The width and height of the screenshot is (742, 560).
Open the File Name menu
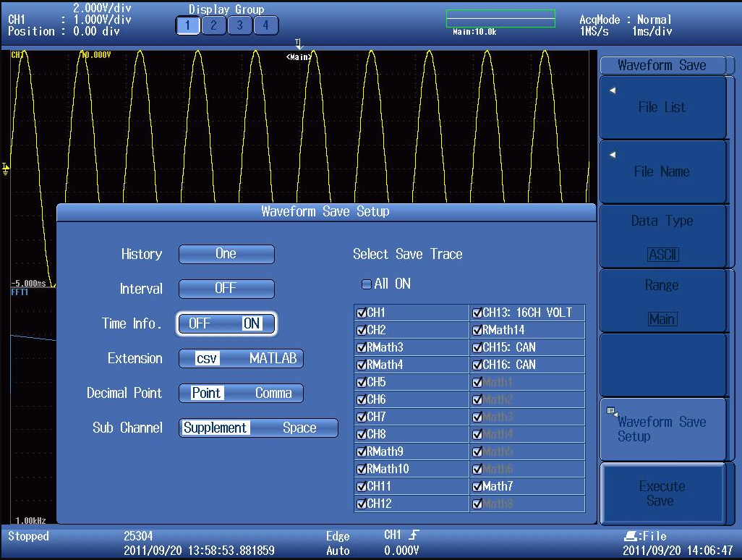click(x=662, y=171)
